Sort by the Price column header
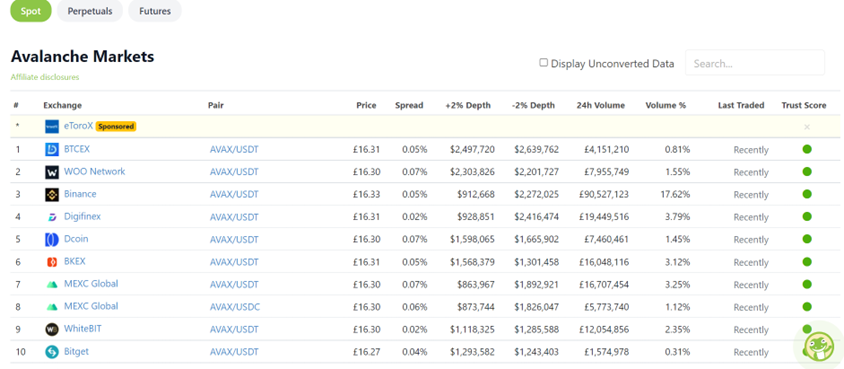Viewport: 844px width, 369px height. 366,105
